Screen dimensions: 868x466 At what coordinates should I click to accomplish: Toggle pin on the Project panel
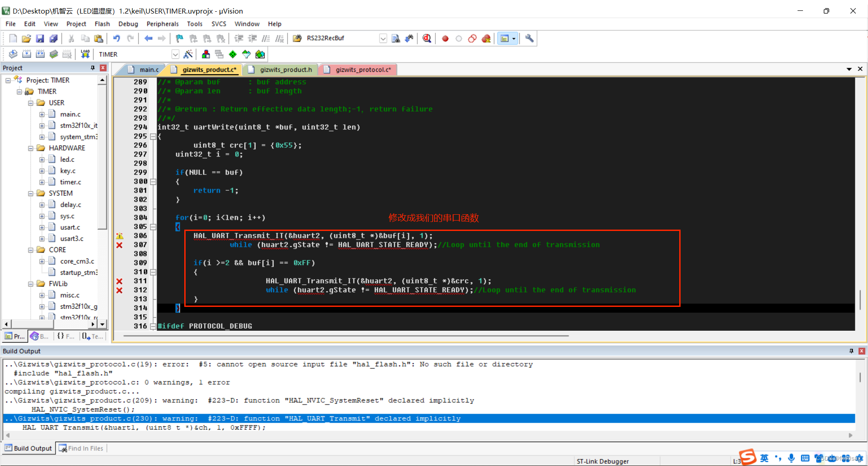pyautogui.click(x=93, y=68)
